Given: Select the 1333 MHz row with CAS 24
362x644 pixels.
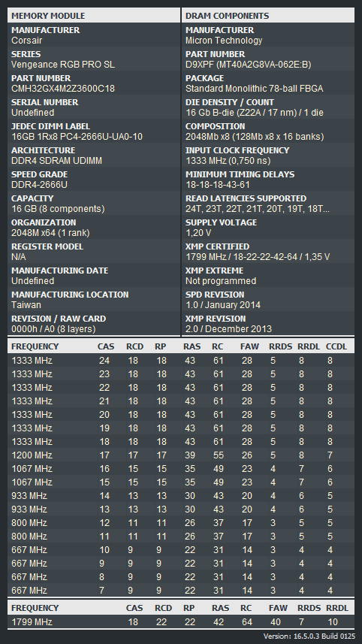Looking at the screenshot, I should click(181, 361).
